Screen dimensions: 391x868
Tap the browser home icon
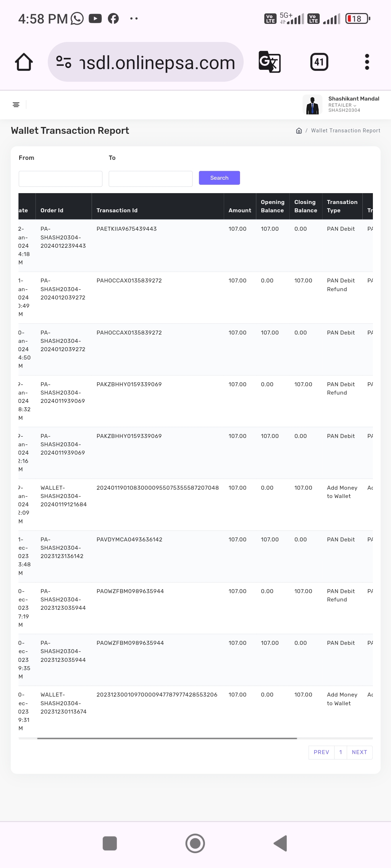24,62
